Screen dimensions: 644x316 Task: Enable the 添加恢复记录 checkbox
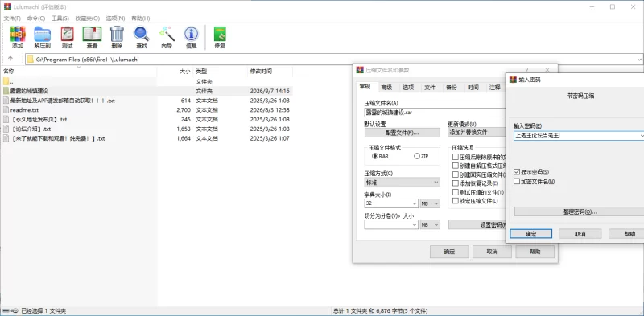456,183
